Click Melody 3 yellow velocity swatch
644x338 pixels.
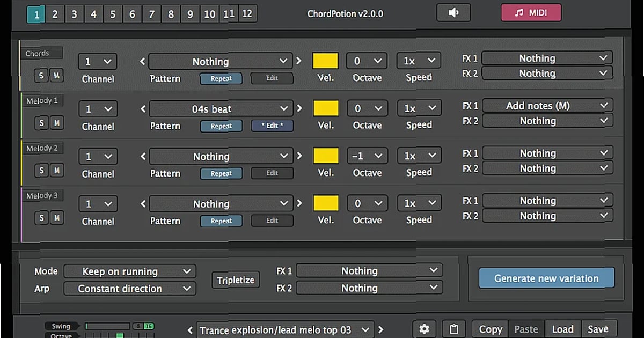pyautogui.click(x=325, y=203)
